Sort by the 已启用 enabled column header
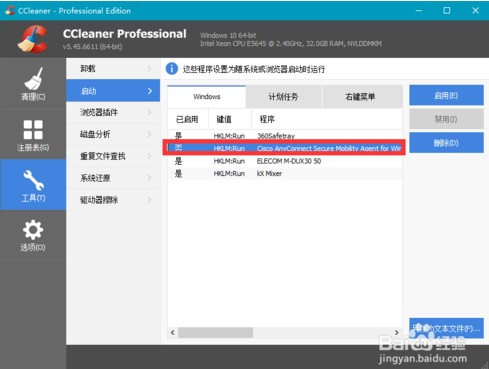489x369 pixels. click(188, 119)
